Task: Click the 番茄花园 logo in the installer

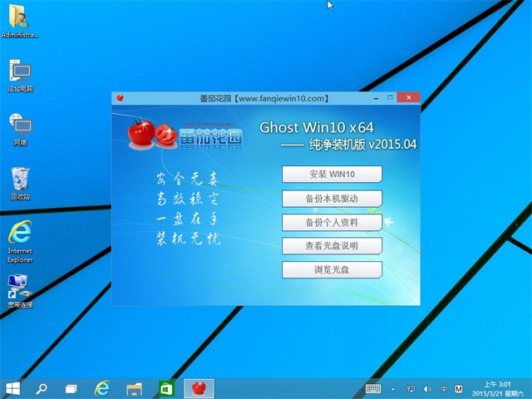Action: click(x=185, y=135)
